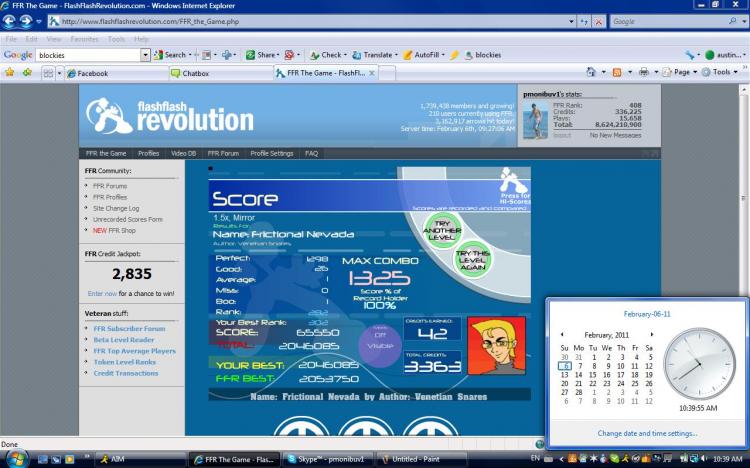750x468 pixels.
Task: Click the Try This Level Again button
Action: point(473,260)
